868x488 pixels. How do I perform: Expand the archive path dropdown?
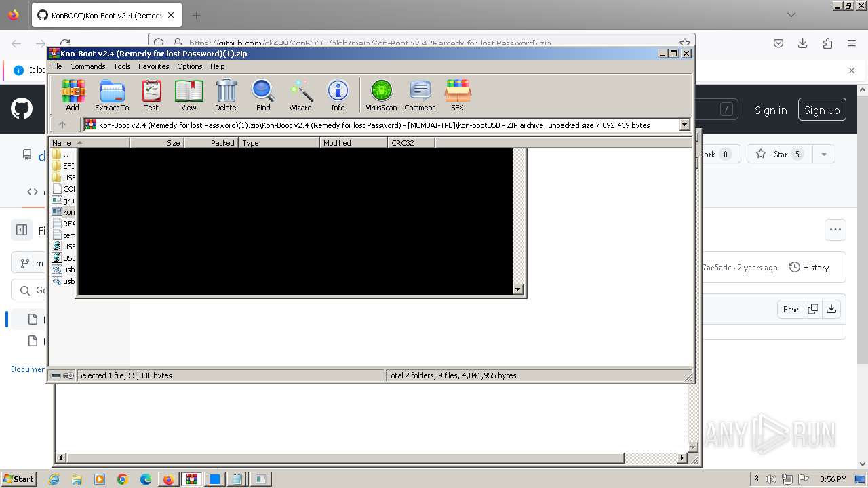(684, 125)
